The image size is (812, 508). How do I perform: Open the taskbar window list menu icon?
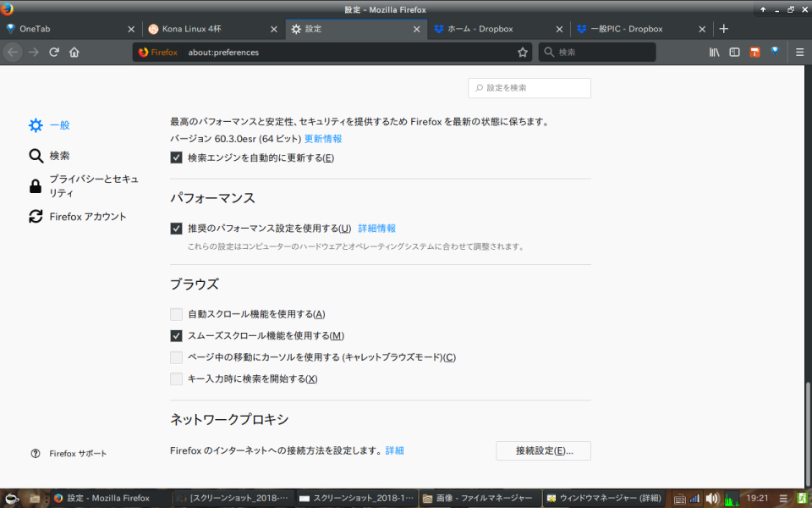[x=783, y=499]
